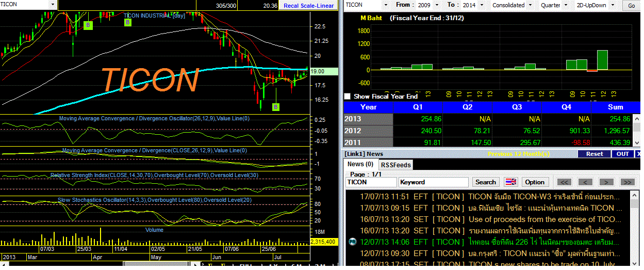The image size is (644, 270).
Task: Click the Year column header
Action: pyautogui.click(x=368, y=107)
